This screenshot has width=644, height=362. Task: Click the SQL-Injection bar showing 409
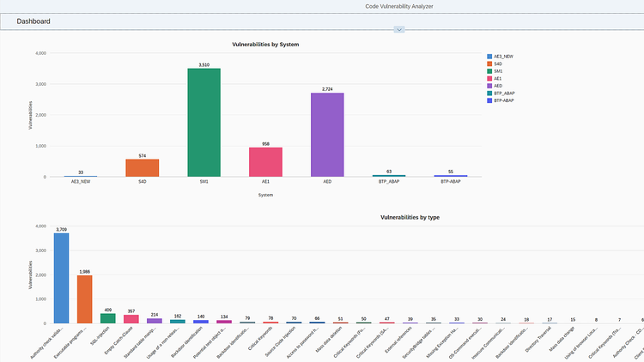pyautogui.click(x=108, y=318)
